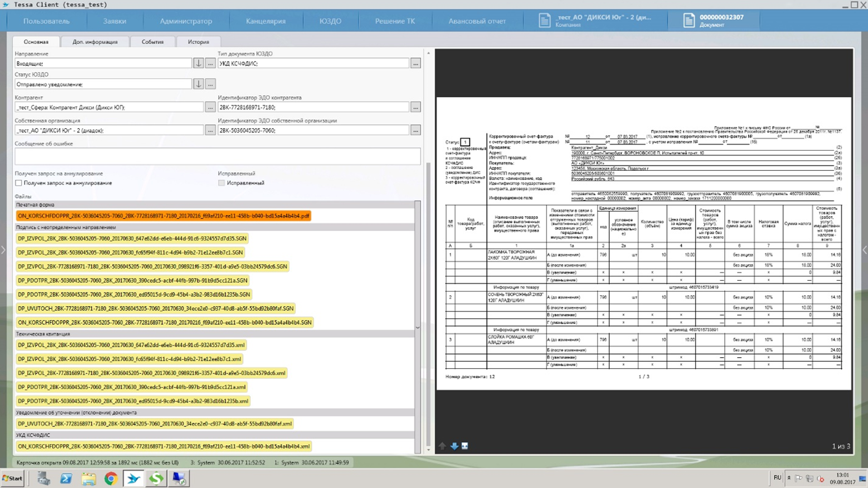This screenshot has height=488, width=868.
Task: Switch to the 'Доп. информация' tab
Action: coord(95,41)
